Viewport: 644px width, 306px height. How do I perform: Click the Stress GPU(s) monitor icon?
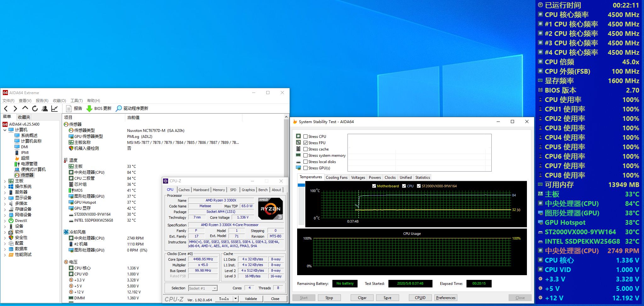pos(298,168)
